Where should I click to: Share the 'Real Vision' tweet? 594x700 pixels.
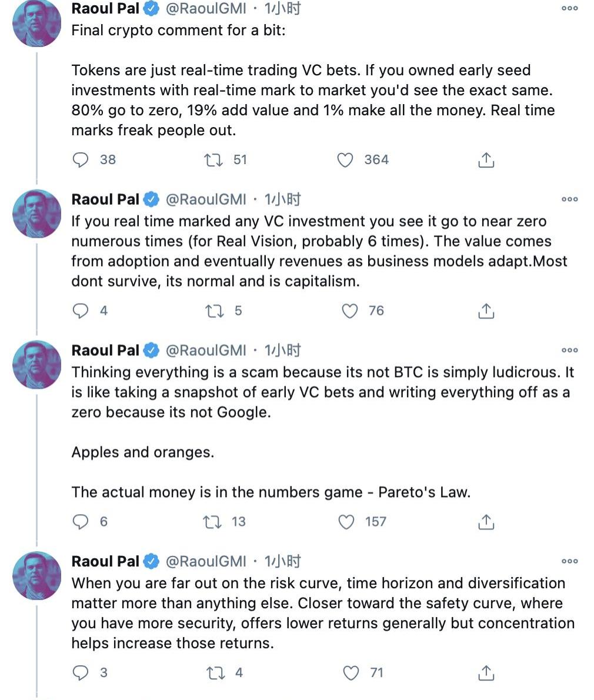(486, 311)
